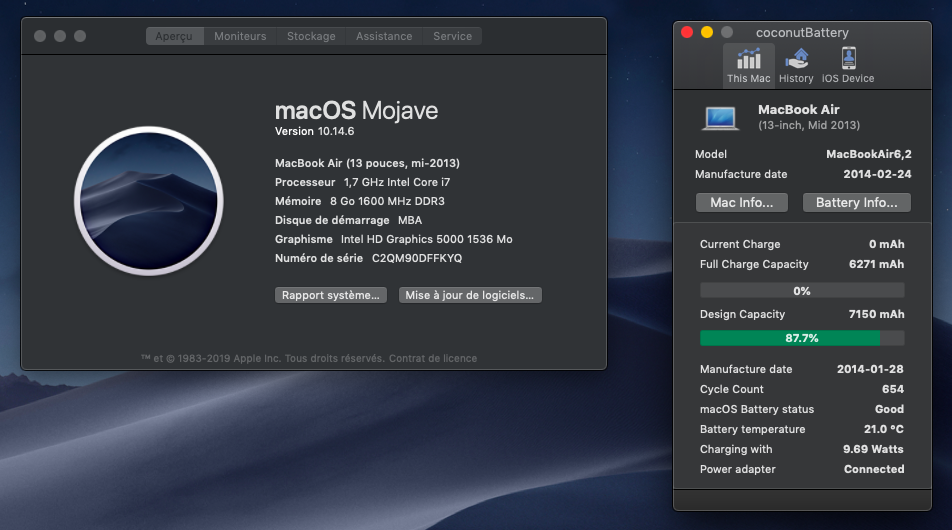Open the Aperçu tab
This screenshot has height=530, width=952.
pyautogui.click(x=175, y=36)
